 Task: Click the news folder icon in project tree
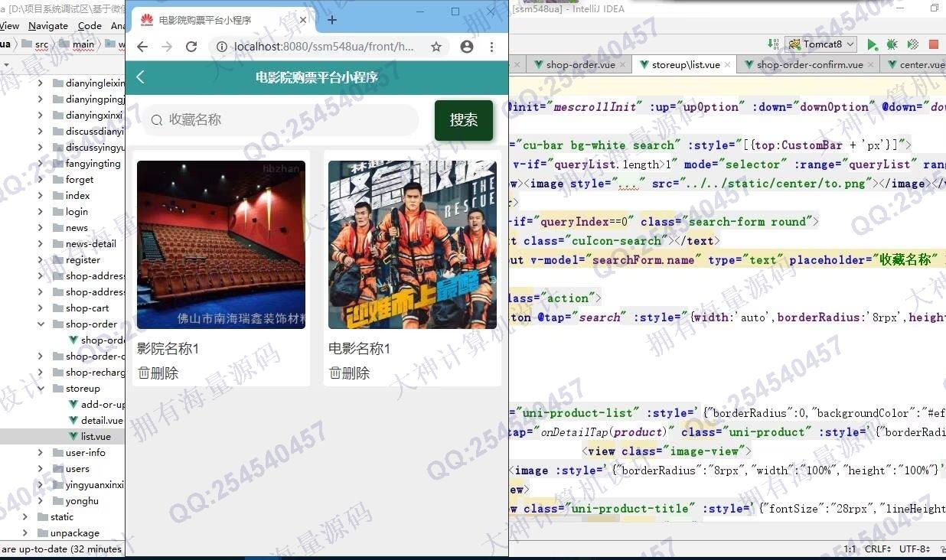pyautogui.click(x=57, y=227)
